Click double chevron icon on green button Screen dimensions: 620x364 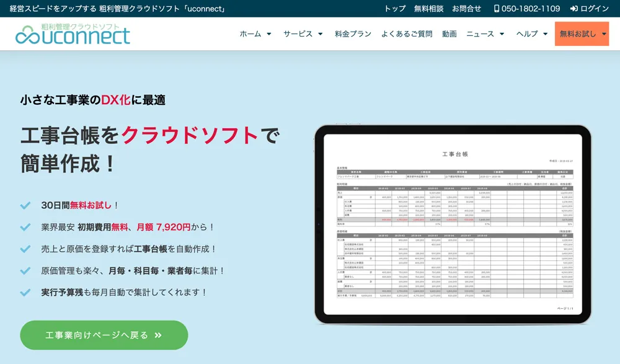tap(158, 335)
